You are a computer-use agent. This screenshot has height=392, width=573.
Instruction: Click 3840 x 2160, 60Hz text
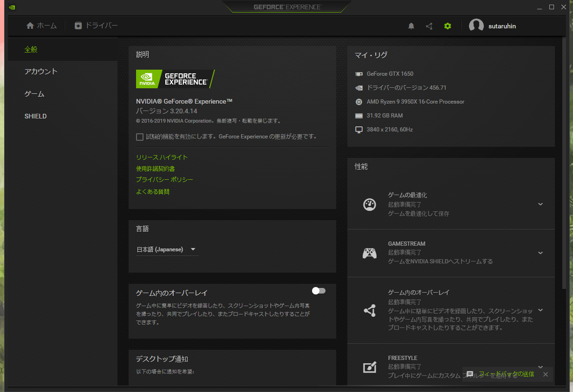point(390,130)
